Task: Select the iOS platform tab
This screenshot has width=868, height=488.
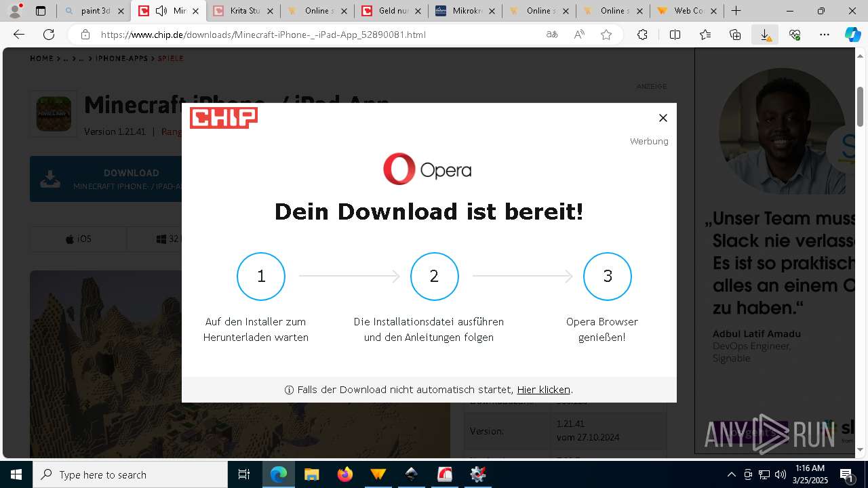Action: click(78, 239)
